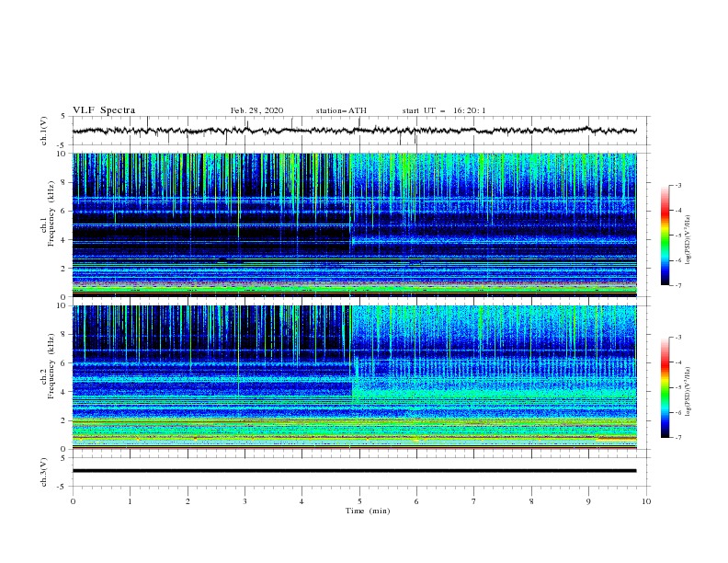Click the date "Feb. 28, 2020"
This screenshot has width=728, height=563.
[256, 110]
